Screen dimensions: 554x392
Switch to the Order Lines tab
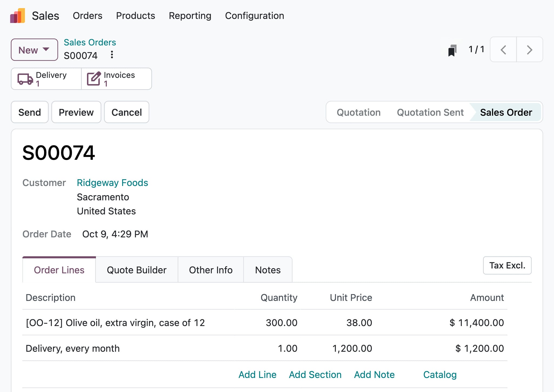pos(59,270)
